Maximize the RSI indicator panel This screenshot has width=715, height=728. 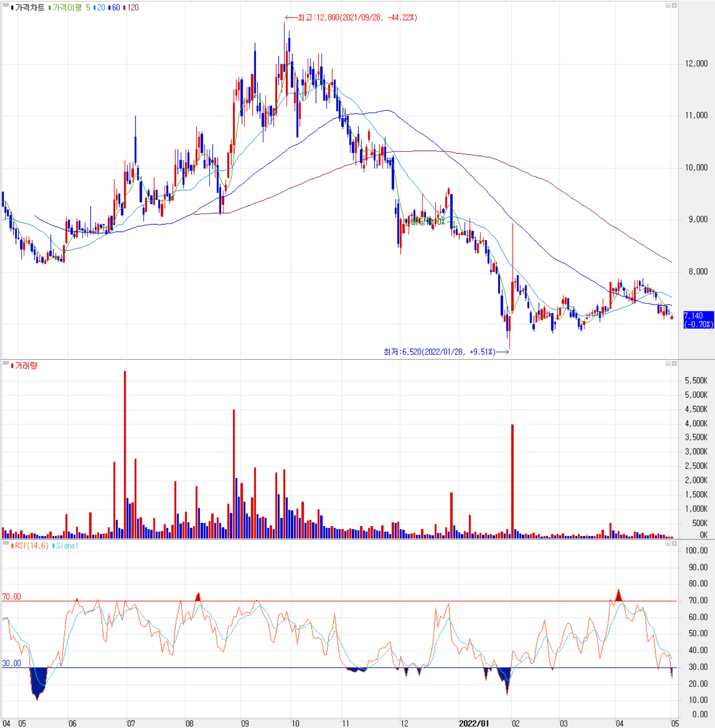click(x=668, y=543)
